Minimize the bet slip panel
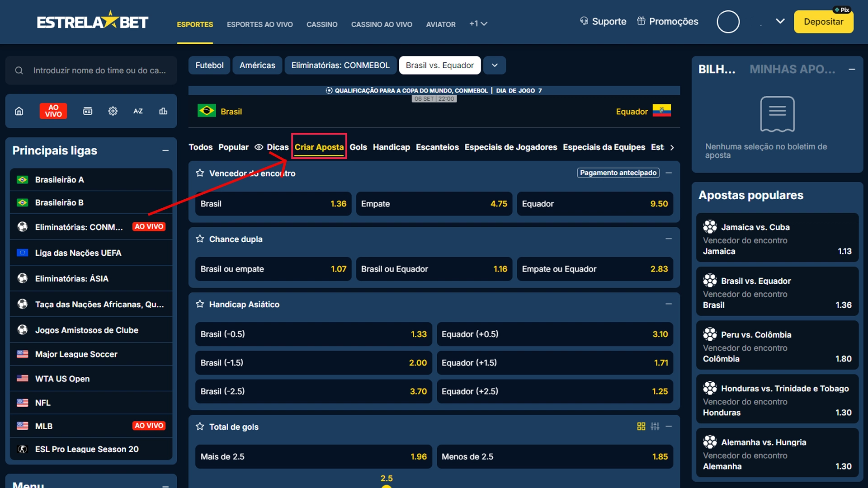The width and height of the screenshot is (868, 488). [x=852, y=70]
